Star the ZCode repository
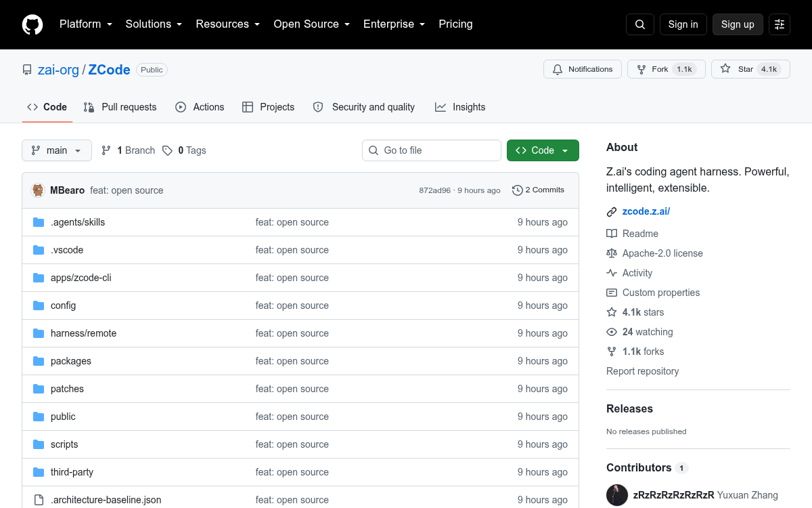 [750, 69]
